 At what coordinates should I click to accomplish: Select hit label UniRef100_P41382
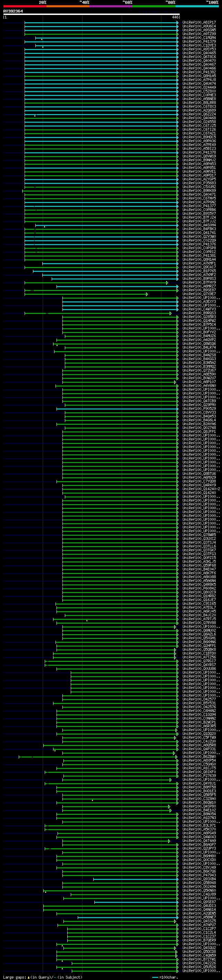tap(199, 72)
